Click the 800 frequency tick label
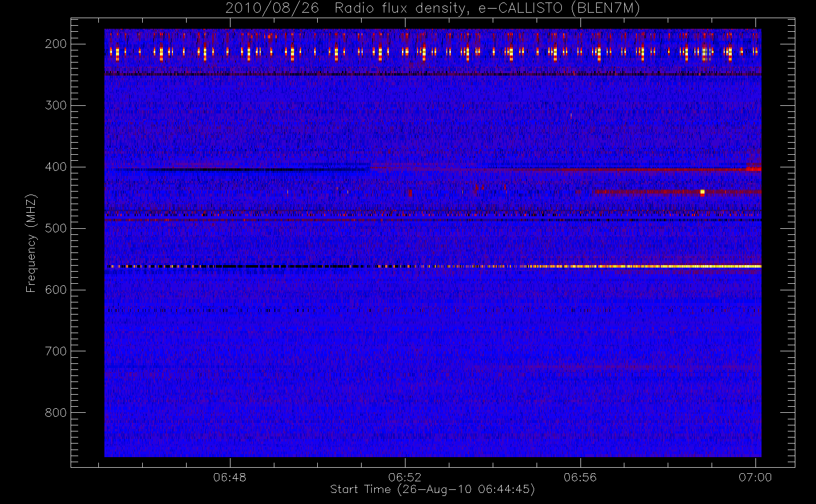816x504 pixels. [55, 413]
